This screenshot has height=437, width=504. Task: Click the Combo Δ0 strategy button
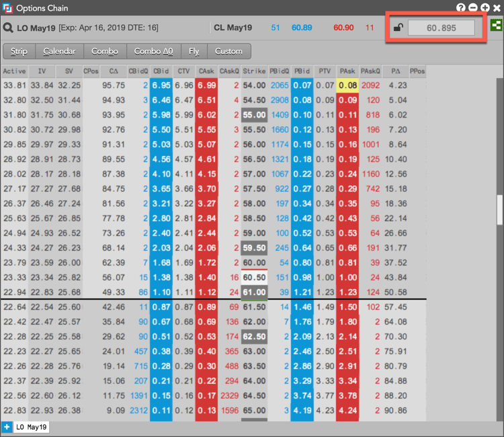(x=154, y=52)
